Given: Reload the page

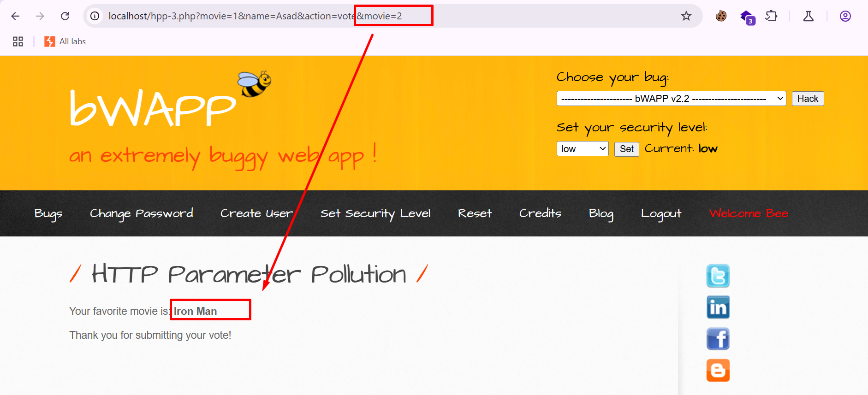Looking at the screenshot, I should (65, 16).
